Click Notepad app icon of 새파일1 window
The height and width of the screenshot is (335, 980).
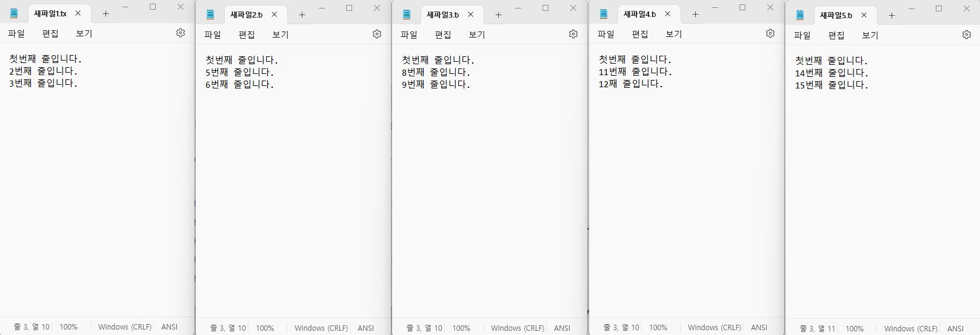14,13
